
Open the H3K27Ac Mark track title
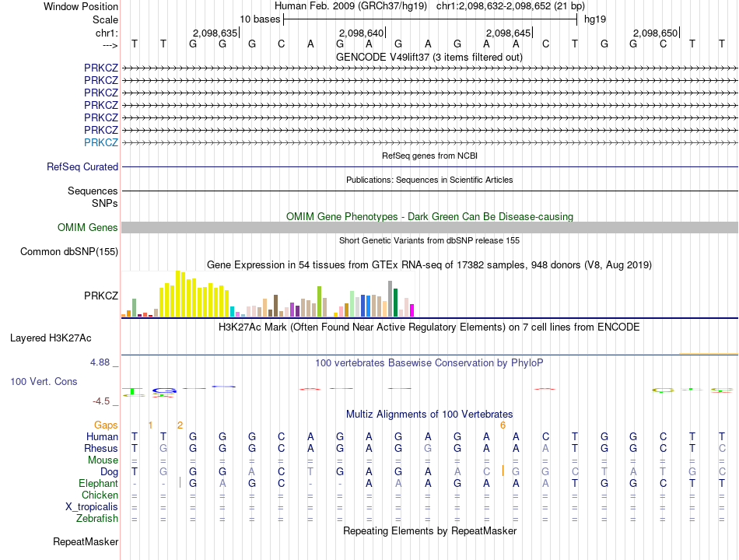tap(429, 327)
